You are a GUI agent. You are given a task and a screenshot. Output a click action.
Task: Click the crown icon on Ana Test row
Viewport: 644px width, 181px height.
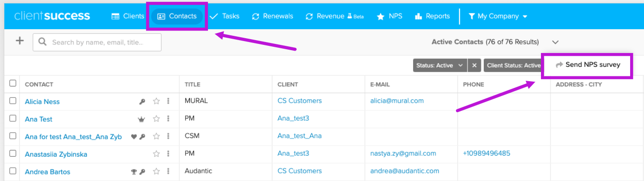(x=141, y=119)
